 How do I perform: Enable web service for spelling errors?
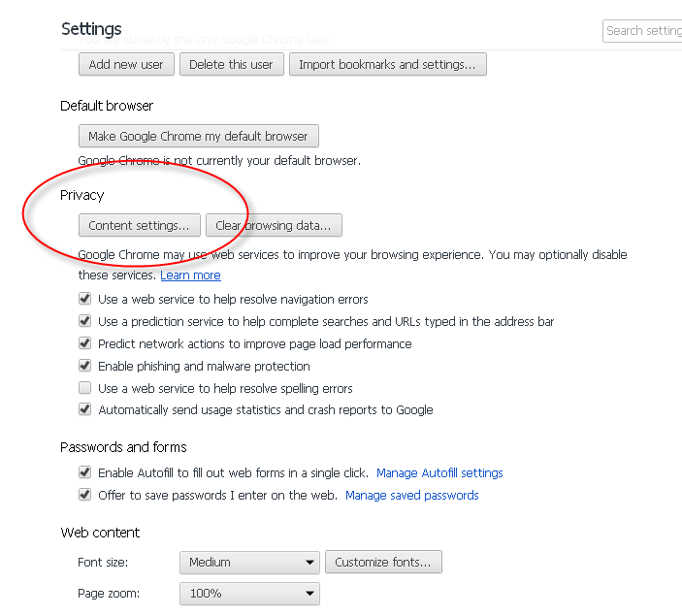point(84,387)
